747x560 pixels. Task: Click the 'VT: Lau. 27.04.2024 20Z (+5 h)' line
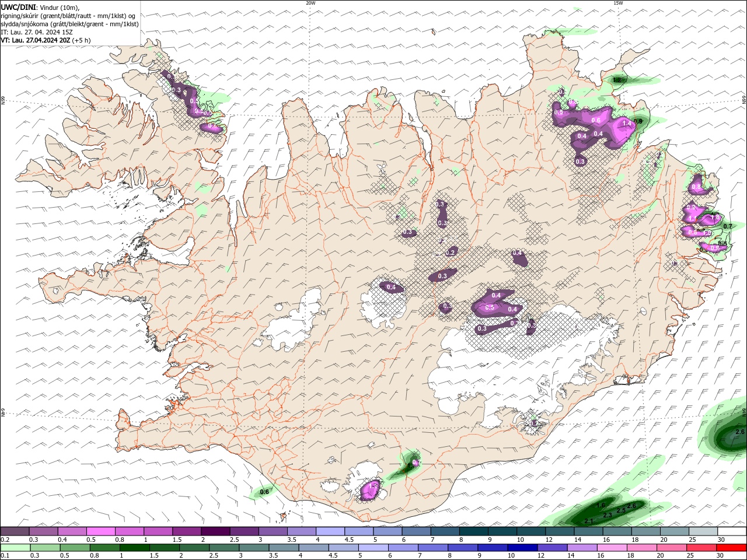pos(46,40)
